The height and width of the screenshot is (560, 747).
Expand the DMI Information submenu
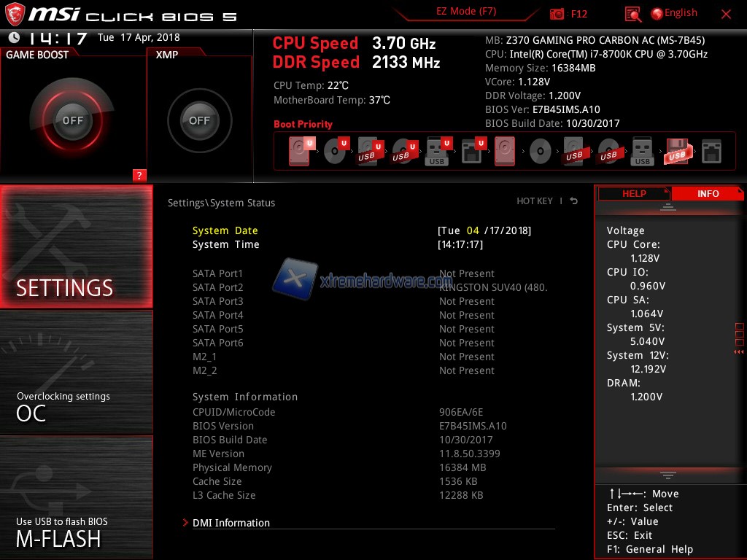pos(231,523)
